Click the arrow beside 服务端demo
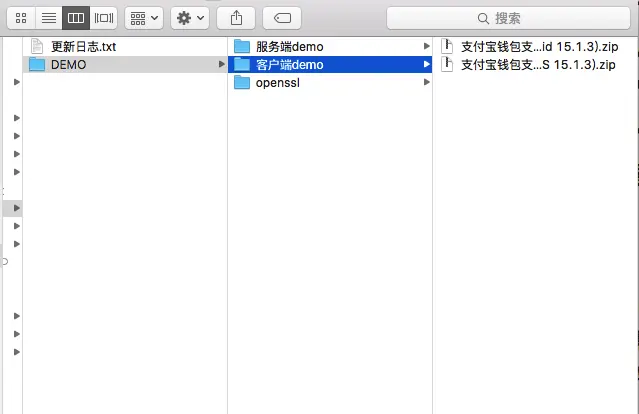Image resolution: width=639 pixels, height=414 pixels. [426, 46]
